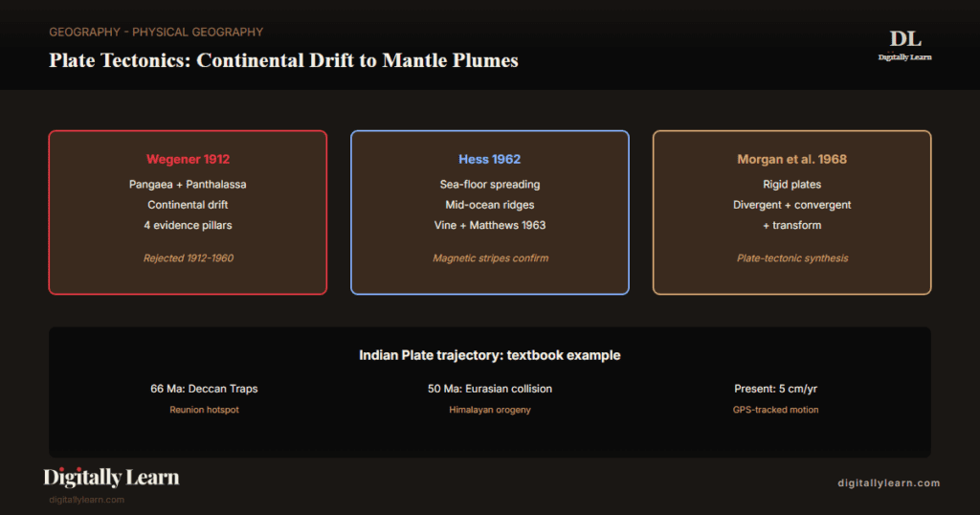Click the slide title 'Plate Tectonics: Continental Drift to Mantle Plumes'
Image resolution: width=980 pixels, height=515 pixels.
(x=283, y=60)
